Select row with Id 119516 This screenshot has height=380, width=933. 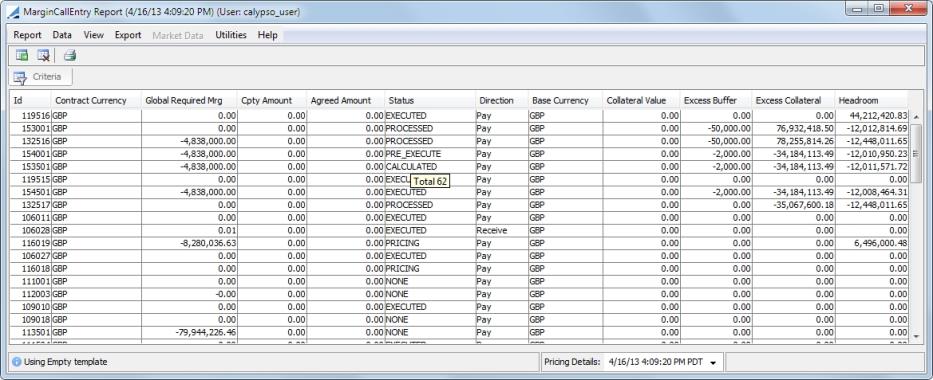(459, 115)
